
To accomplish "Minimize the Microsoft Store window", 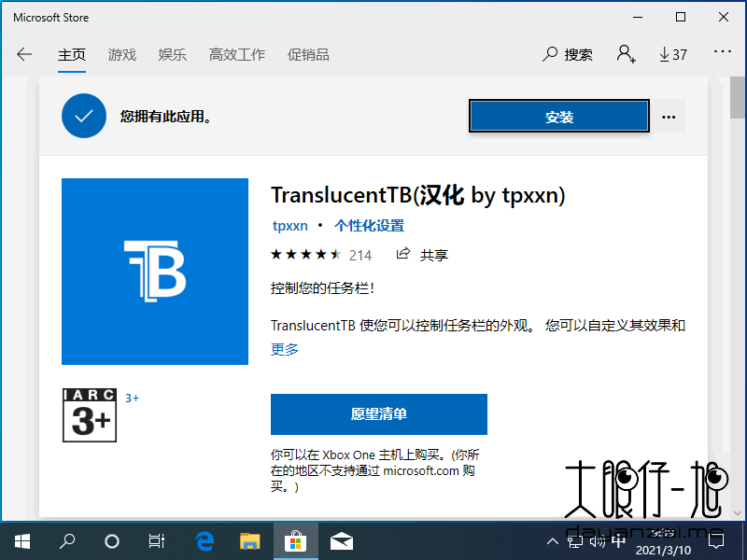I will point(638,17).
